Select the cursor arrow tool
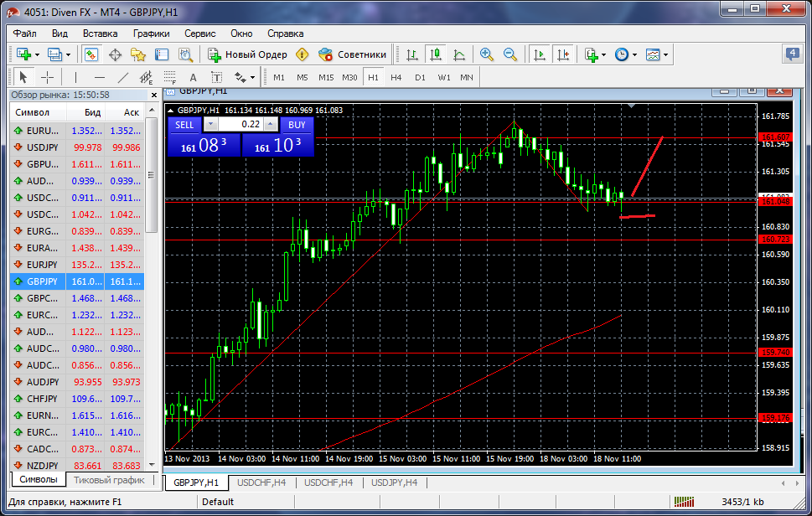812x516 pixels. click(23, 77)
